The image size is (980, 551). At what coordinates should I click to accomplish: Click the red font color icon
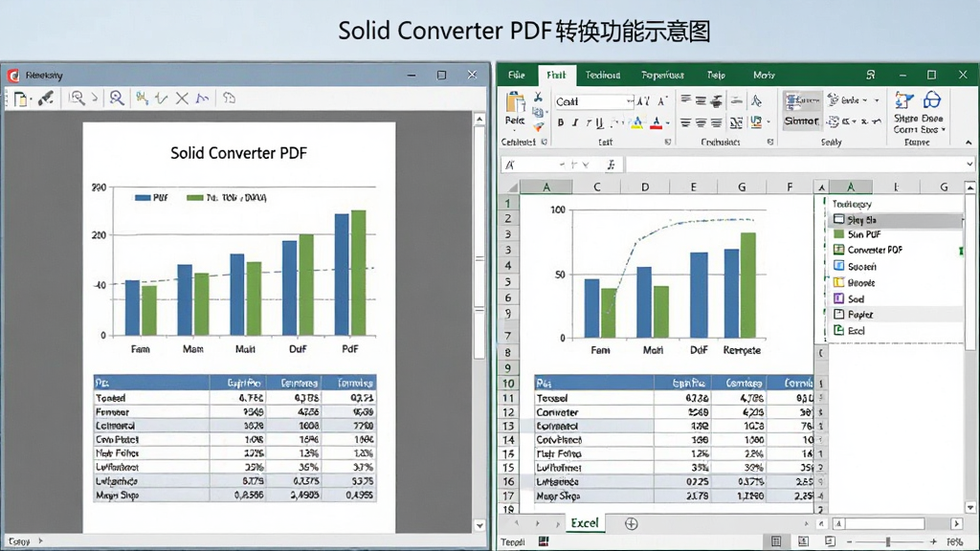click(656, 122)
